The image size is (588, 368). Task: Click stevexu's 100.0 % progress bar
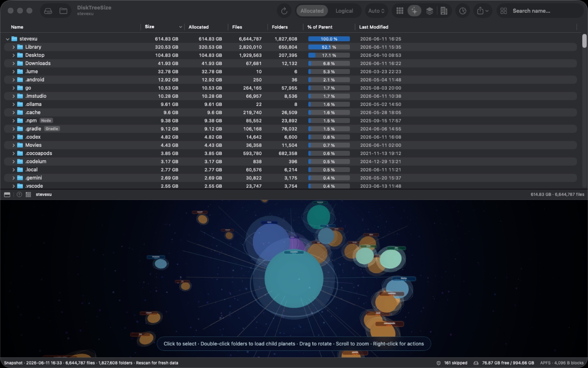329,39
